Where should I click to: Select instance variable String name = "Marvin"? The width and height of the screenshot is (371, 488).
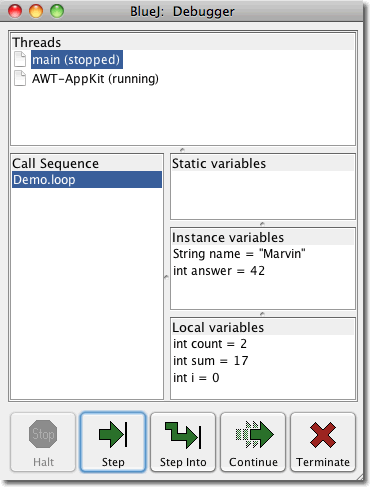coord(239,254)
